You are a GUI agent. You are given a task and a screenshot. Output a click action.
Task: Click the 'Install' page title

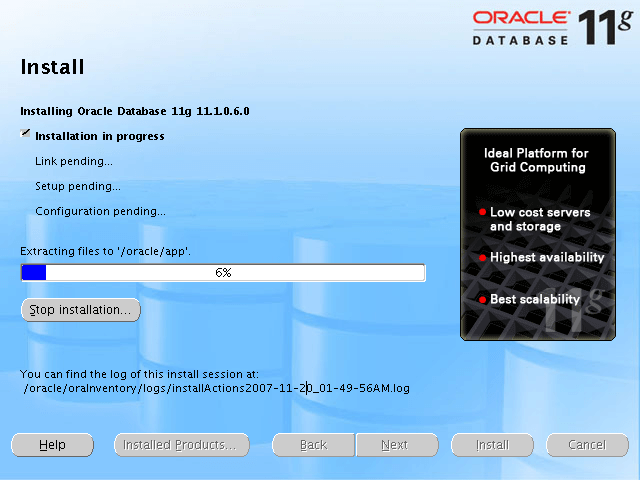(x=52, y=67)
